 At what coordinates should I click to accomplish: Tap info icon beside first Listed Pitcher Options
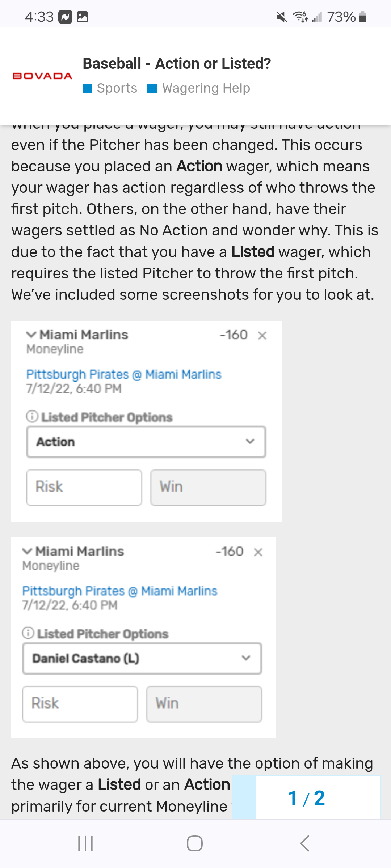(32, 417)
